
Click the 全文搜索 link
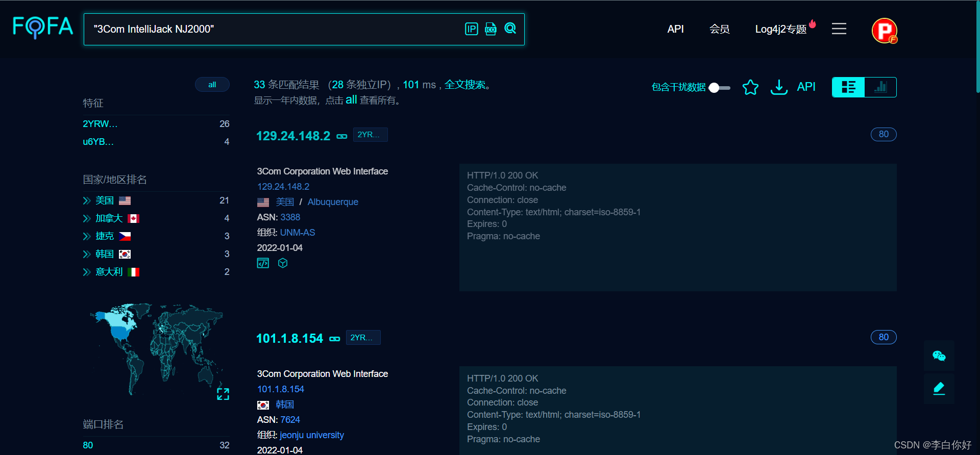(465, 85)
